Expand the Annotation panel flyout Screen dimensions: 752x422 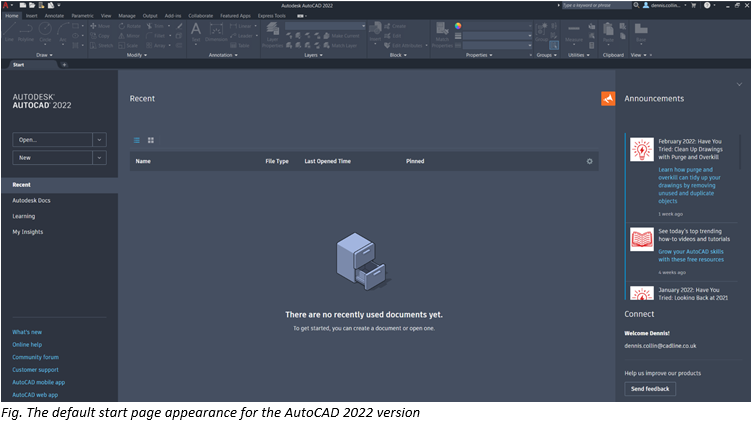(x=223, y=55)
